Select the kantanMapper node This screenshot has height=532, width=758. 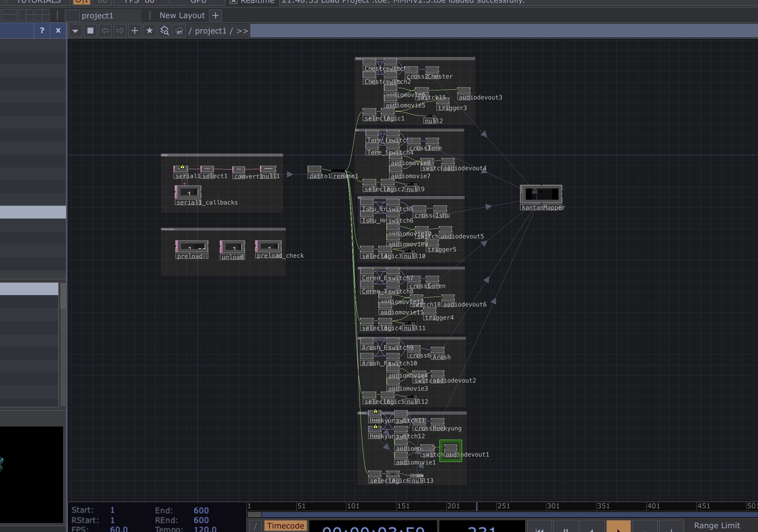(541, 194)
